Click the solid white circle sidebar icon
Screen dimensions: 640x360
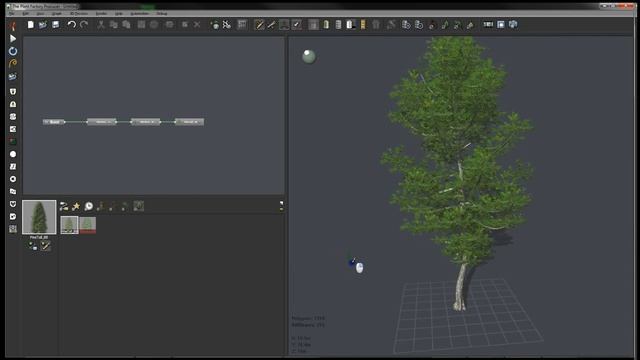[x=13, y=154]
